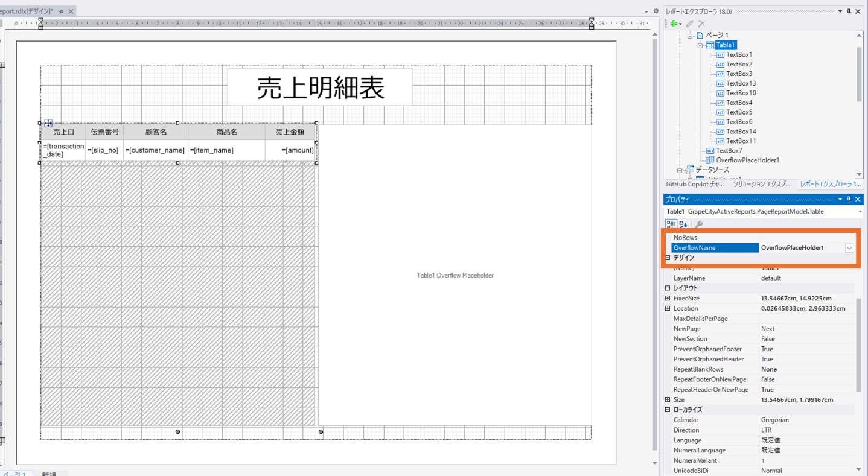Viewport: 868px width, 476px height.
Task: Click the alphabetical sort icon in Properties panel
Action: (683, 224)
